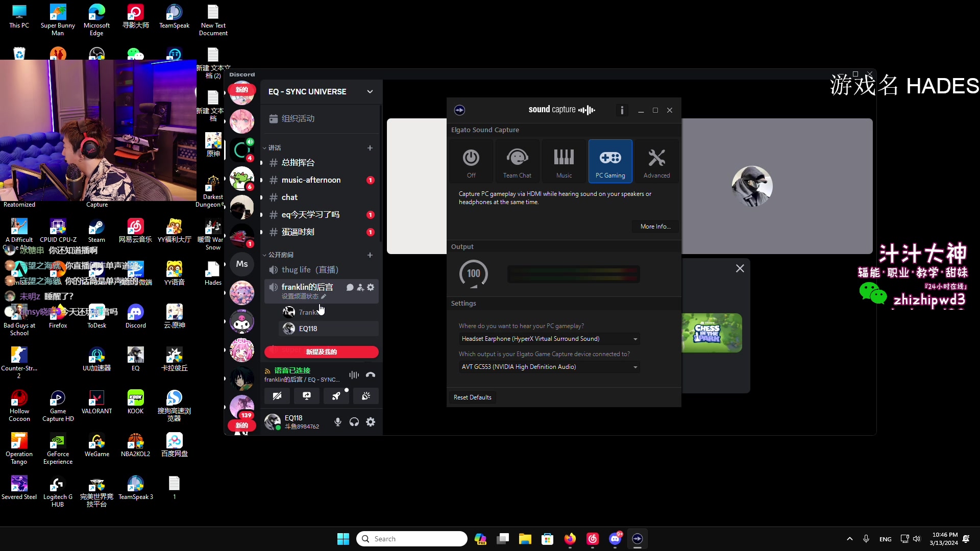The image size is (980, 551).
Task: Select EQ118 user in voice channel
Action: pos(329,329)
